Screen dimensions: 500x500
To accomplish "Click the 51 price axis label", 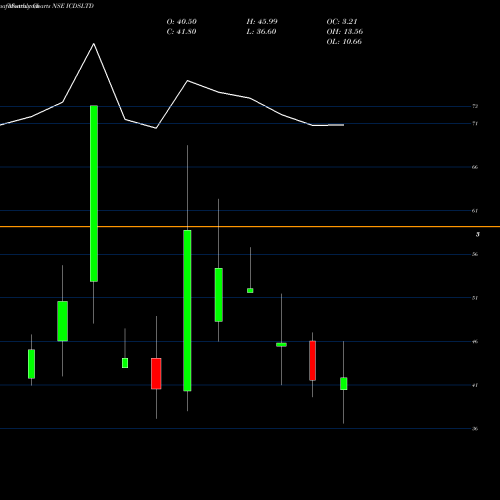I will point(475,298).
